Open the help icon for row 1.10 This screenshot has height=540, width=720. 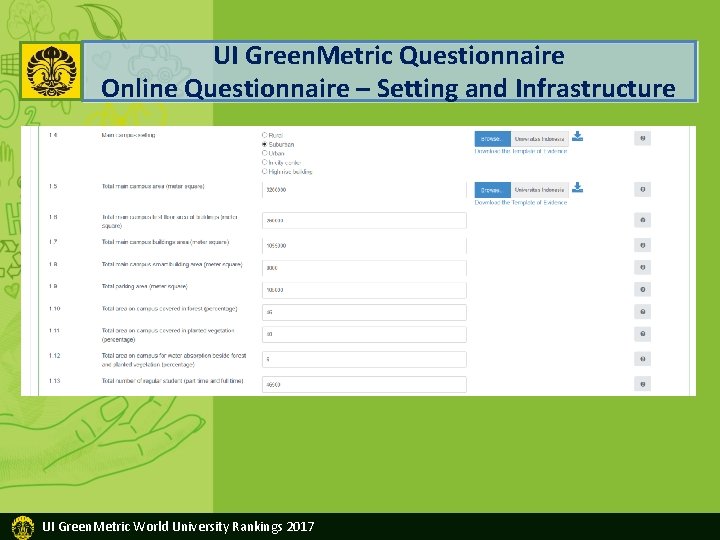(x=642, y=312)
